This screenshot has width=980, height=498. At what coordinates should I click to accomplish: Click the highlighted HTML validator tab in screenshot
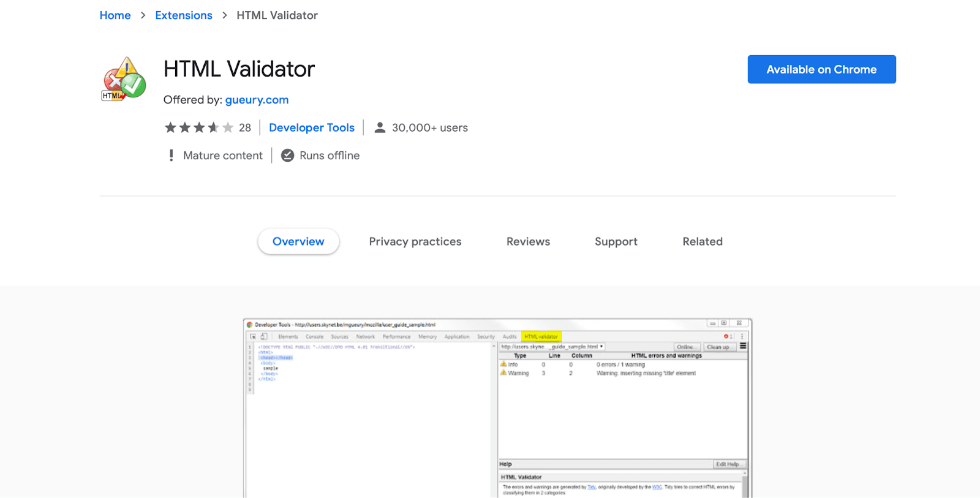[x=541, y=336]
